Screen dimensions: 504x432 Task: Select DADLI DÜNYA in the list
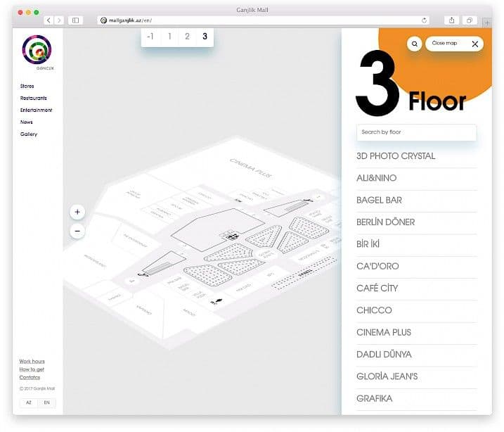tap(417, 355)
